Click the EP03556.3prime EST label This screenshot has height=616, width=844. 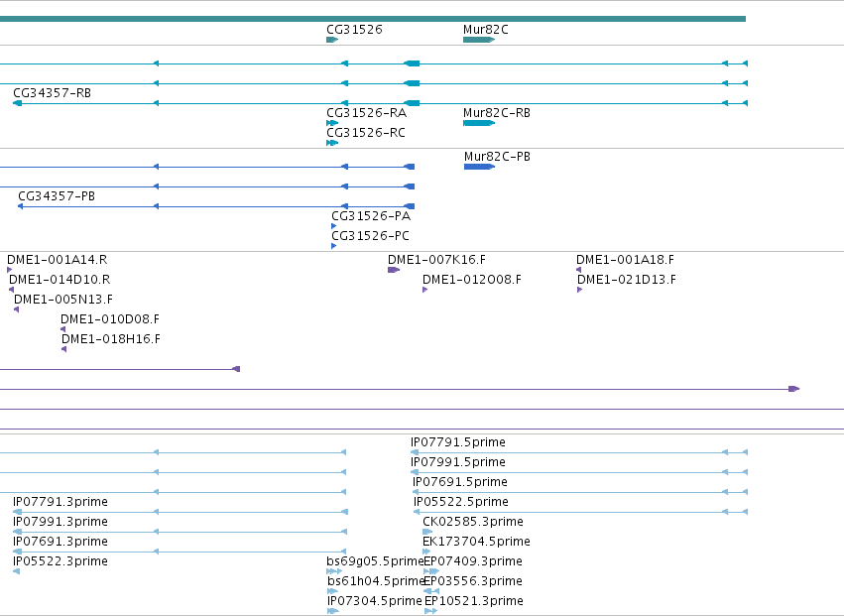473,582
